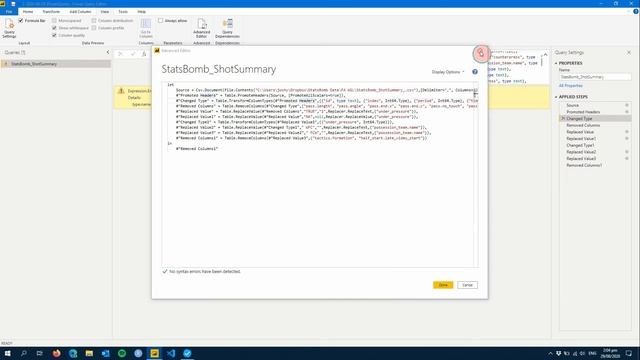Open File Explorer from the taskbar

[89, 353]
